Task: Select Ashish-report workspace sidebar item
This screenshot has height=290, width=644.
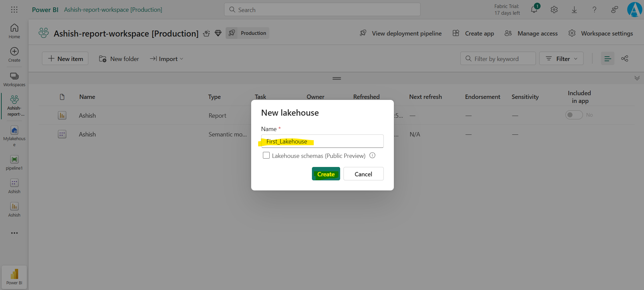Action: tap(14, 106)
